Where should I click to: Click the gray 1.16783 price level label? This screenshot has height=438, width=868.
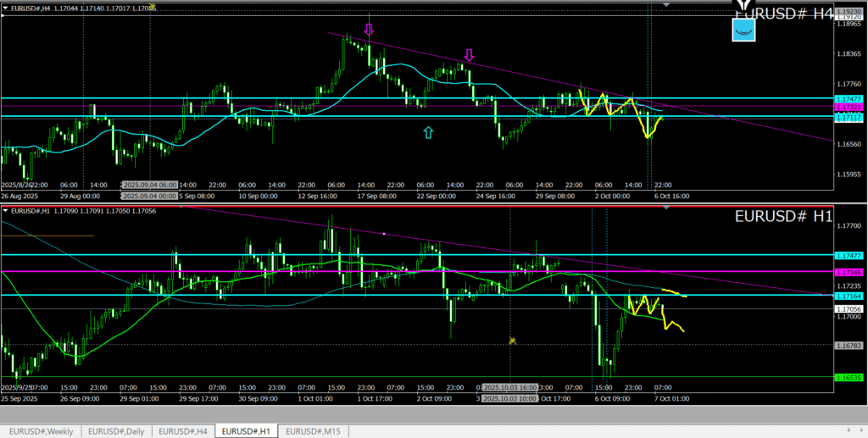[848, 346]
